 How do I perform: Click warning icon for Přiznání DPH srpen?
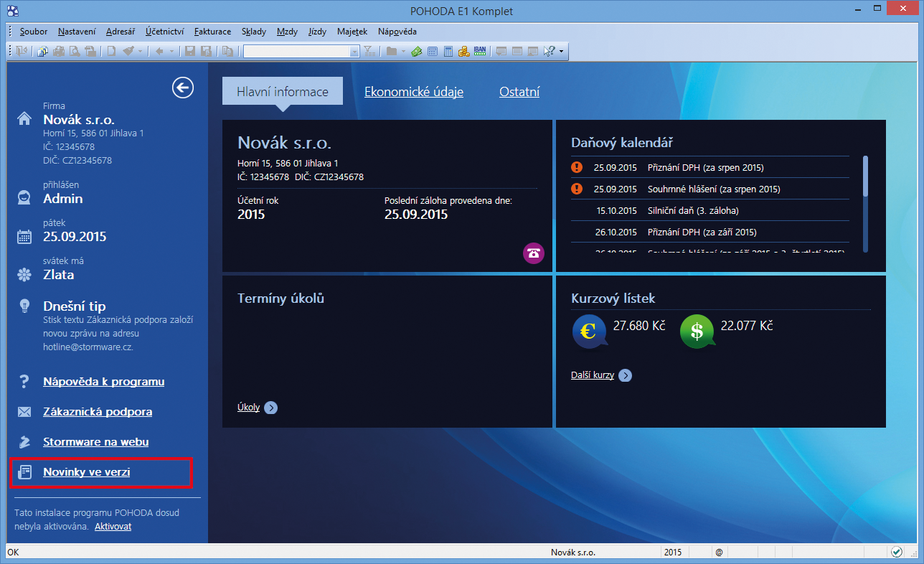[576, 168]
